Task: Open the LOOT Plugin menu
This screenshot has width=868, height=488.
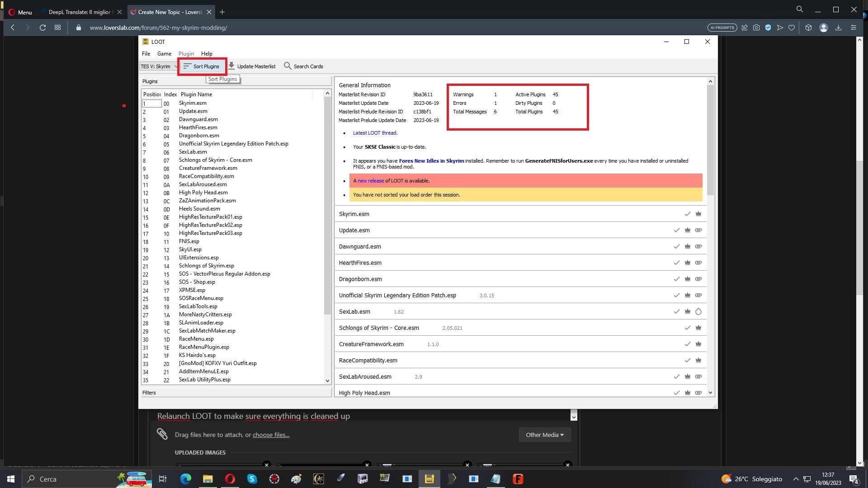Action: [186, 54]
